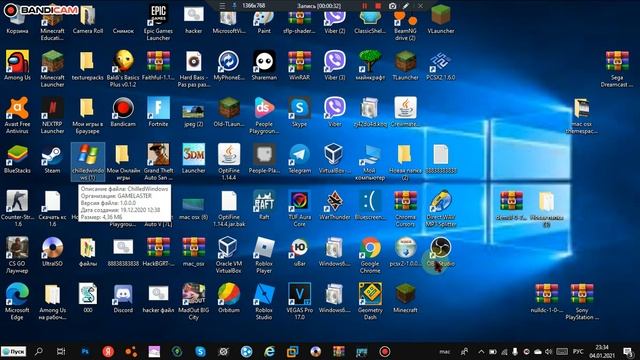Select the Counter-Strike 1.6 icon
The width and height of the screenshot is (640, 360).
click(x=17, y=208)
